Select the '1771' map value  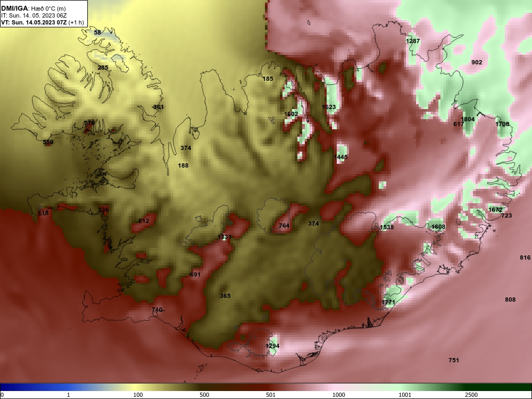(x=388, y=302)
